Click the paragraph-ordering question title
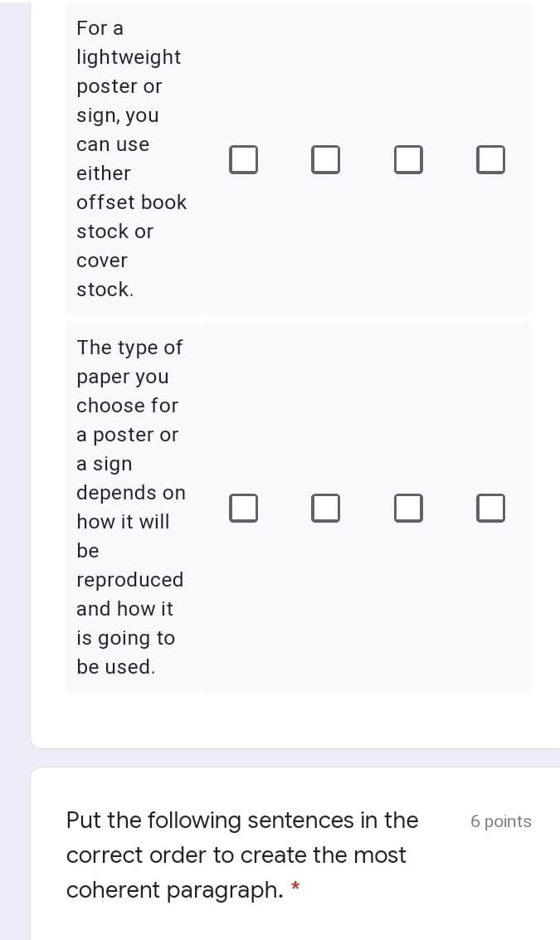 point(241,855)
